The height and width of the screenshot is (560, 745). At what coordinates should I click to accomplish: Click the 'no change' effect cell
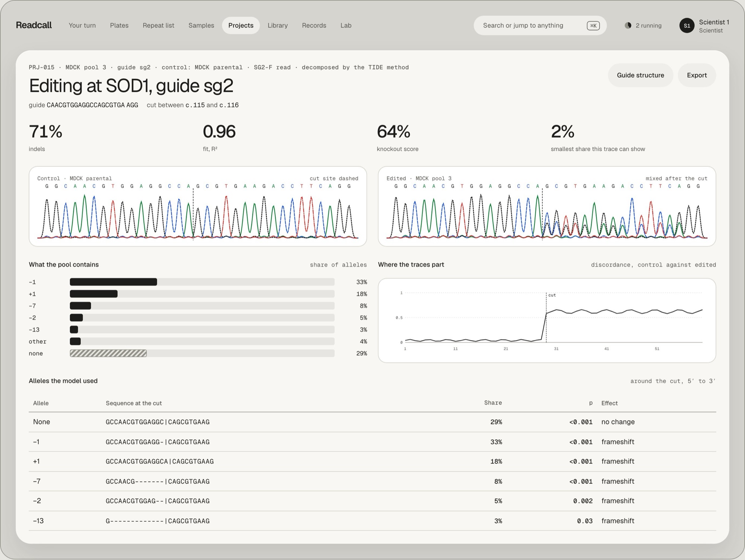tap(618, 422)
